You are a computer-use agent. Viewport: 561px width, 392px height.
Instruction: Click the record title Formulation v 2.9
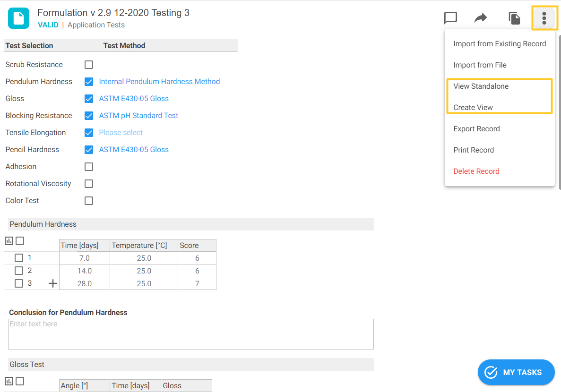(113, 13)
